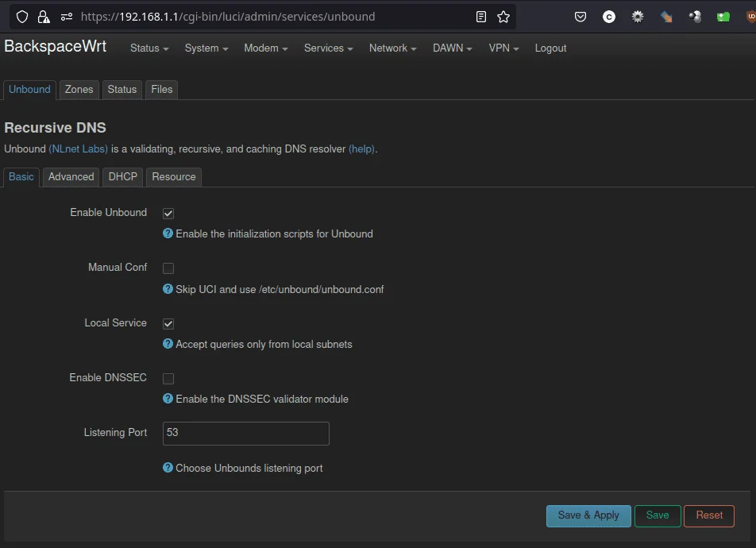Screen dimensions: 756x548
Task: Toggle reader view icon
Action: coord(480,17)
